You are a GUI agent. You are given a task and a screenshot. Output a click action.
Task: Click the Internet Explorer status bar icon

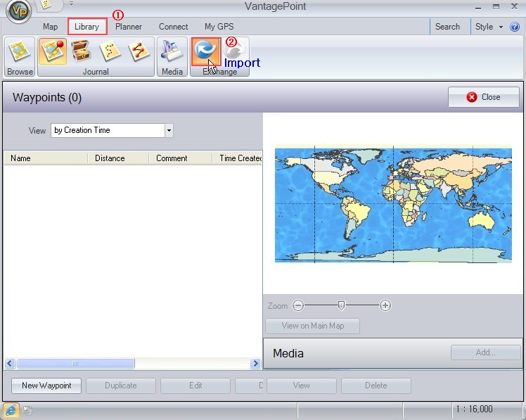[x=11, y=410]
